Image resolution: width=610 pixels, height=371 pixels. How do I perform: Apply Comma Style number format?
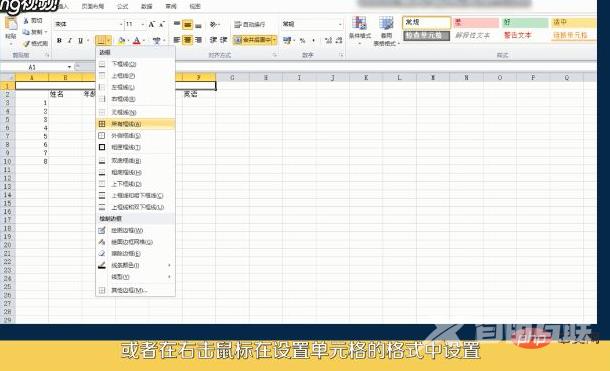coord(313,40)
